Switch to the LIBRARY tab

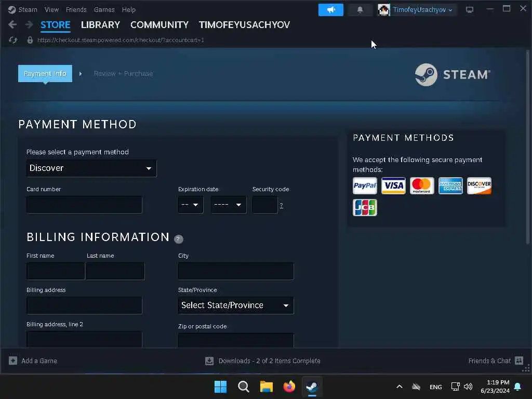pos(100,25)
